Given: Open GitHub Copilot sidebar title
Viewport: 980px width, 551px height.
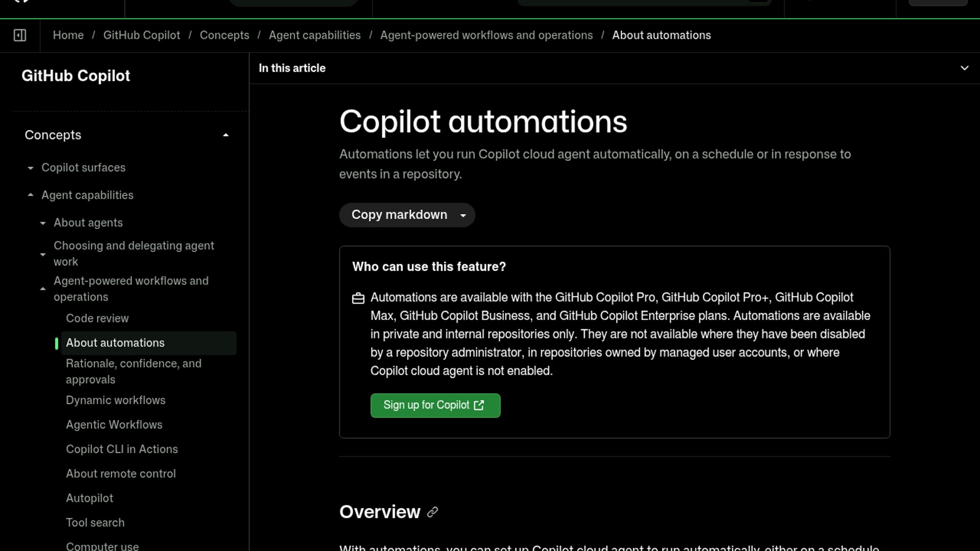Looking at the screenshot, I should coord(76,76).
